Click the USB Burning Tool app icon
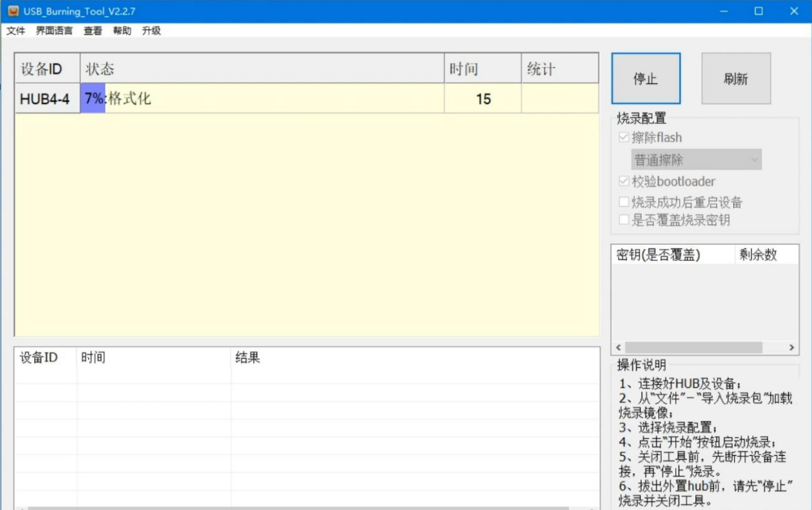The height and width of the screenshot is (510, 812). (13, 11)
